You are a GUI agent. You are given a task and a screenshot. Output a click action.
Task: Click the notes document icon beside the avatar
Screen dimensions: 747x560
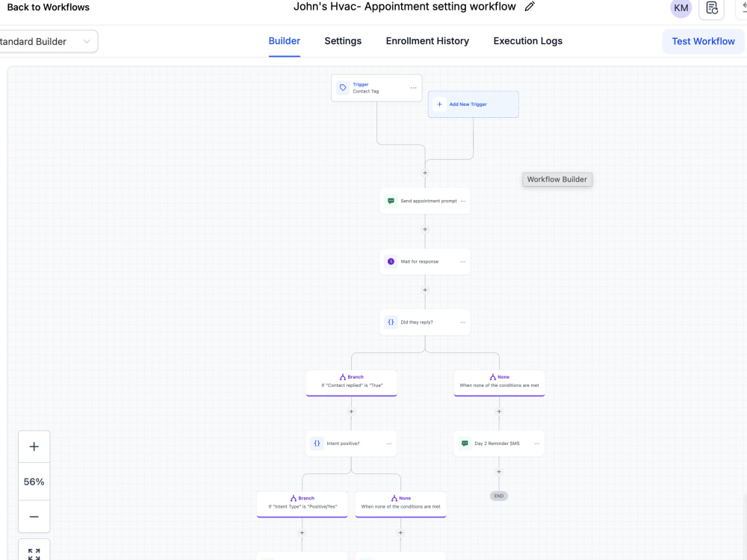[x=712, y=7]
